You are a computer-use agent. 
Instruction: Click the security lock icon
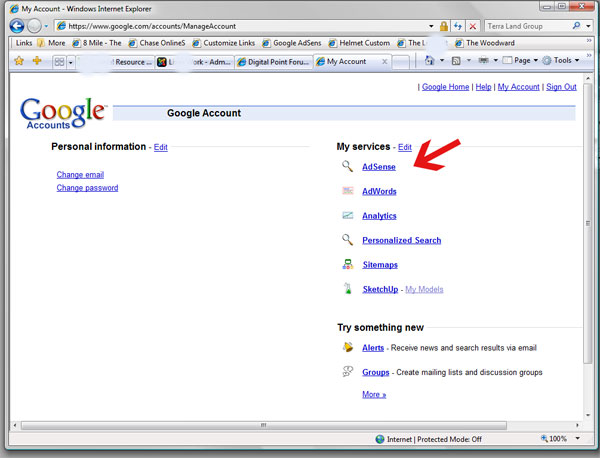pyautogui.click(x=443, y=26)
